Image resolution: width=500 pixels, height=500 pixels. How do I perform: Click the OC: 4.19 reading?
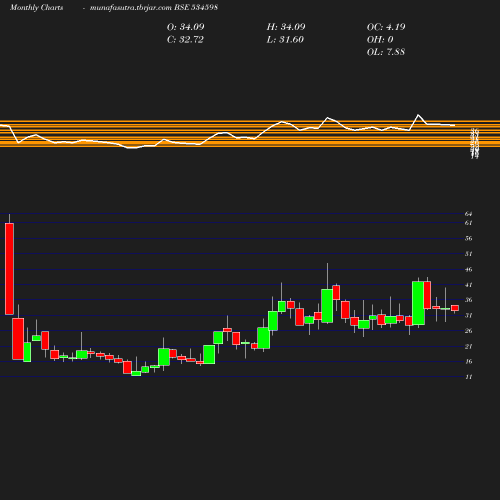point(386,27)
